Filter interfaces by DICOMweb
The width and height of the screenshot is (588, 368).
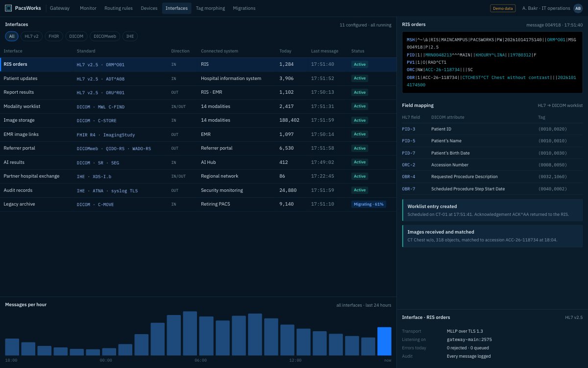(x=105, y=36)
